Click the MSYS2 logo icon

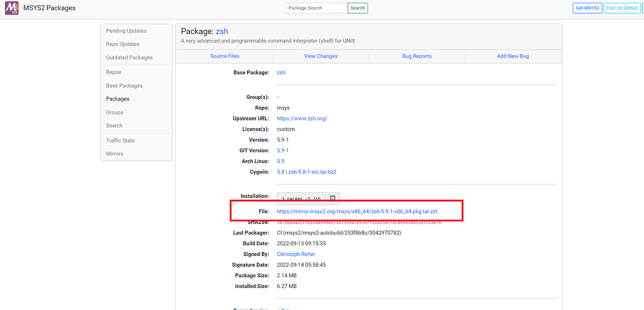[x=11, y=8]
